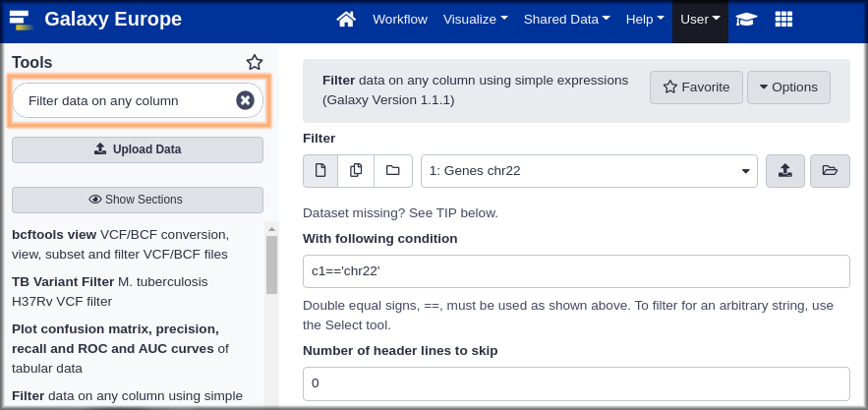Open the grid apps icon in the masthead
This screenshot has width=868, height=410.
(x=783, y=20)
